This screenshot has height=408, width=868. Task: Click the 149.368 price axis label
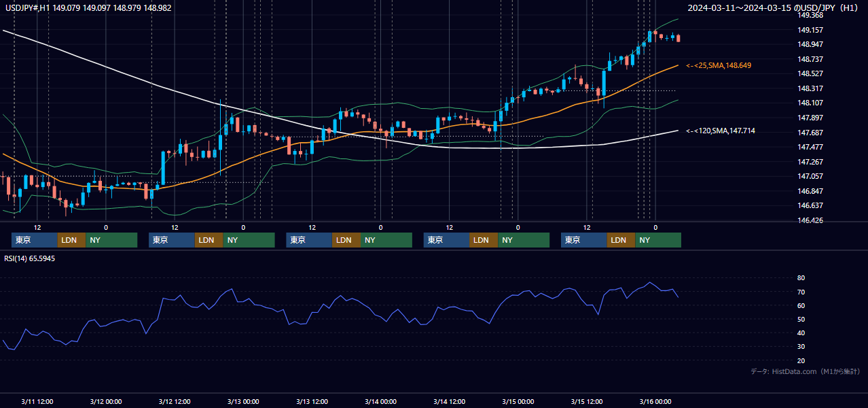pos(810,16)
